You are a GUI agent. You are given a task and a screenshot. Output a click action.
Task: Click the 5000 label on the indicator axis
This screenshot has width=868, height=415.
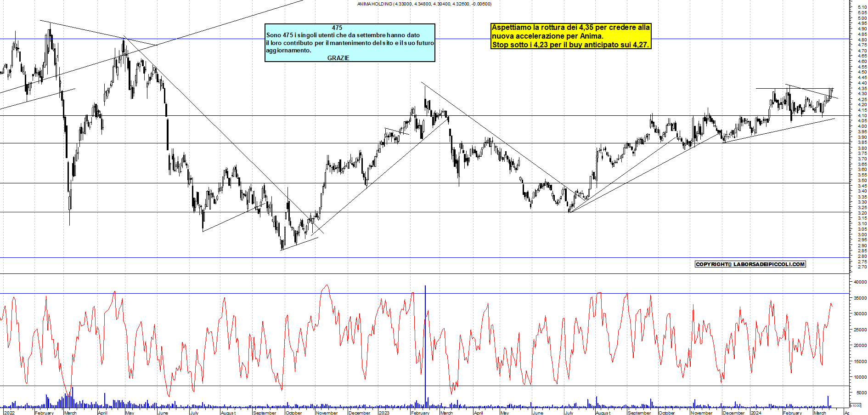pos(862,393)
